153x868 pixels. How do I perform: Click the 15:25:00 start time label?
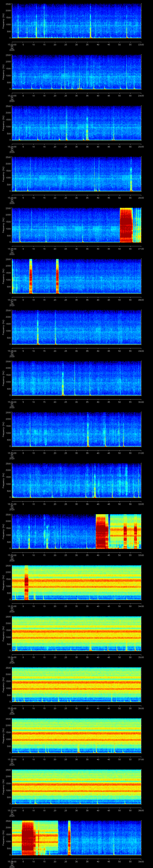point(12,197)
